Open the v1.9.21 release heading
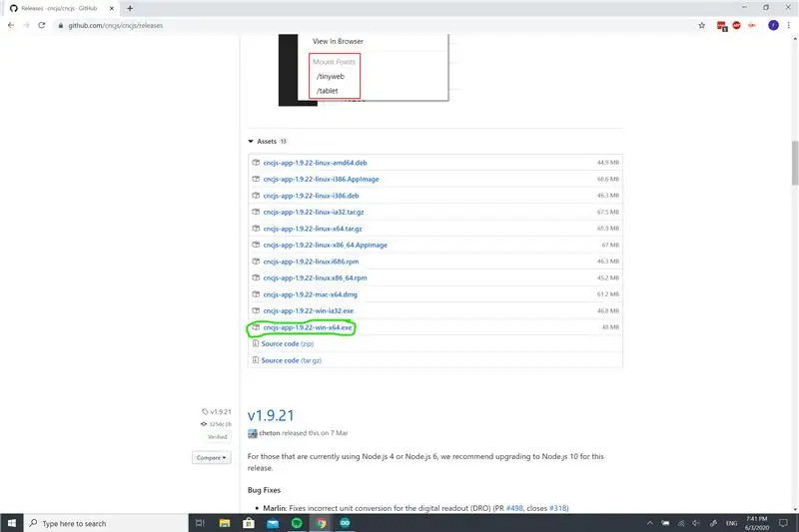The width and height of the screenshot is (799, 532). (x=271, y=415)
